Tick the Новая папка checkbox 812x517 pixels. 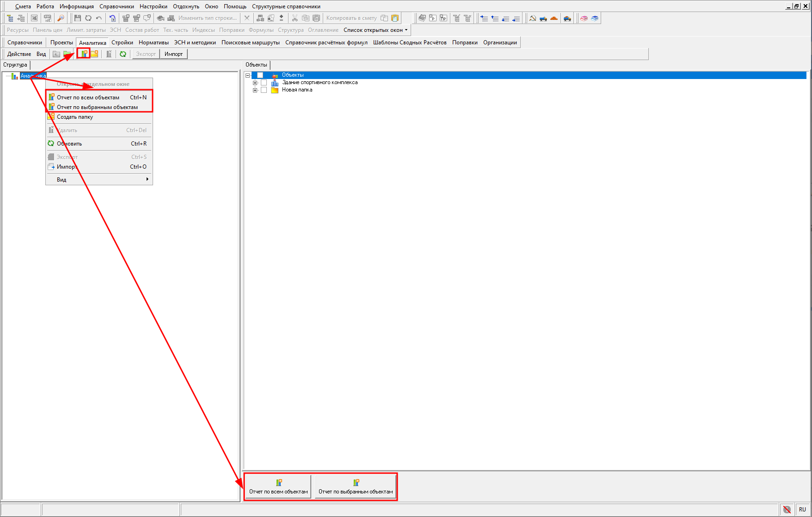[264, 90]
